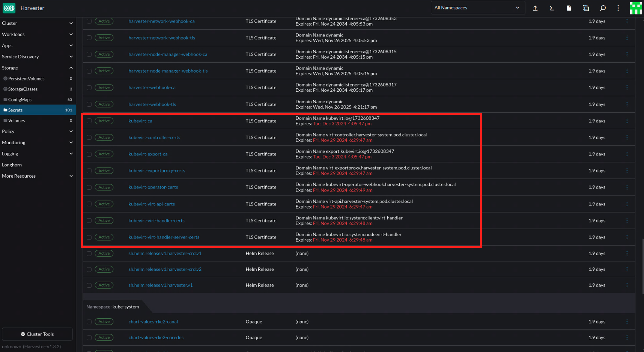Tick the kubevirt-operator-certs row checkbox
The width and height of the screenshot is (644, 352).
pos(89,187)
